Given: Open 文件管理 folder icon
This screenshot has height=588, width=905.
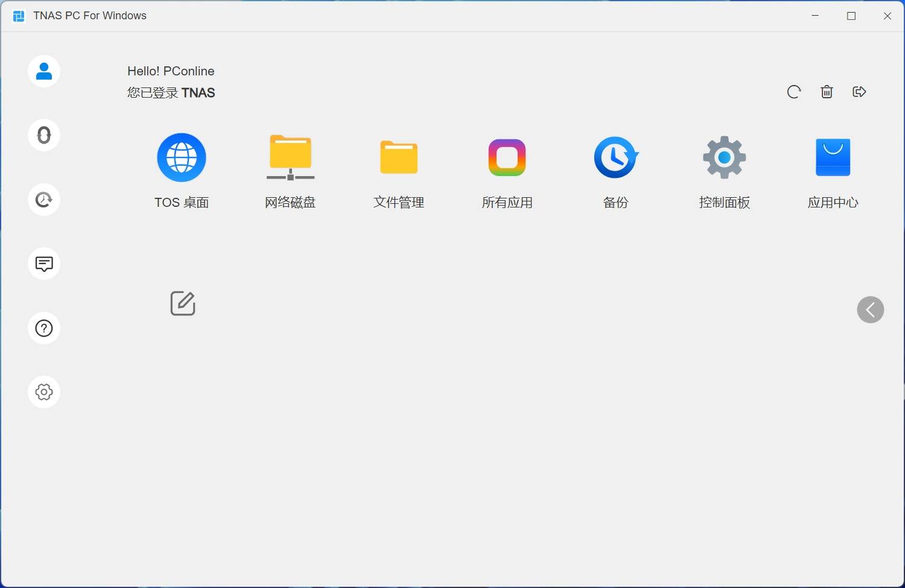Looking at the screenshot, I should tap(399, 157).
